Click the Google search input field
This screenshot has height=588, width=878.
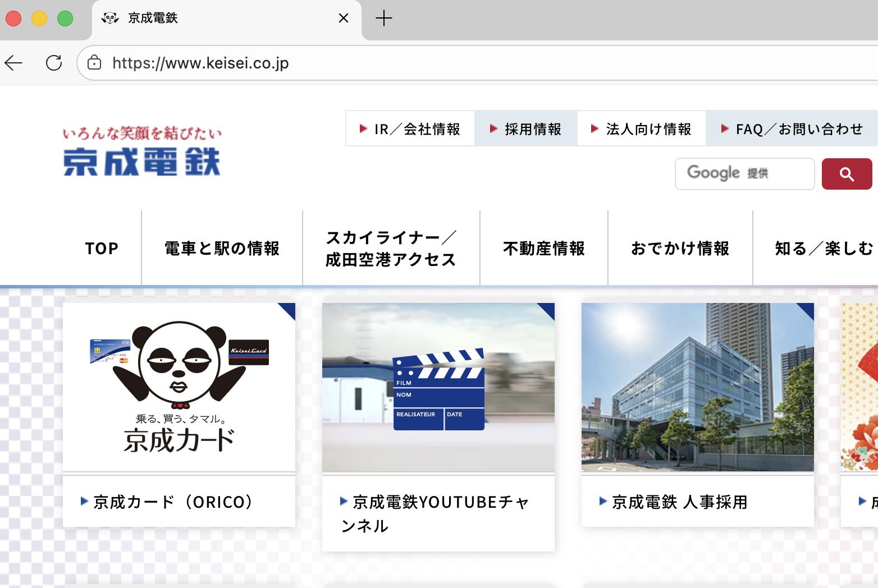[x=744, y=174]
